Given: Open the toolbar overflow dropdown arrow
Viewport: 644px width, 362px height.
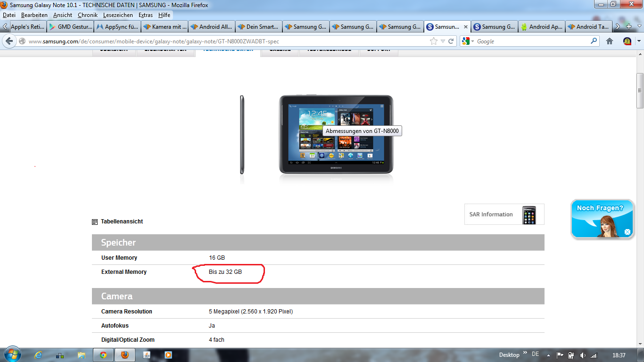Looking at the screenshot, I should point(639,41).
